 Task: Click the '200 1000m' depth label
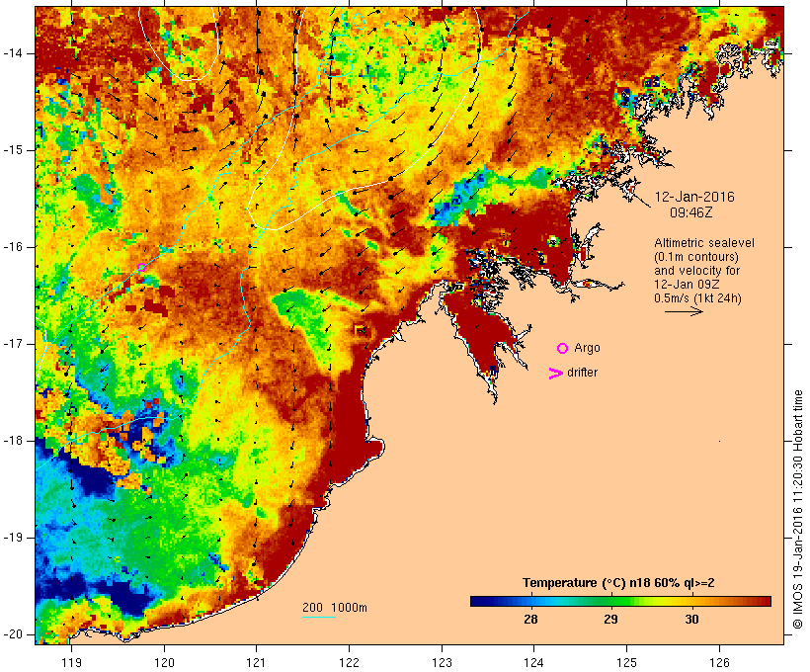[335, 608]
